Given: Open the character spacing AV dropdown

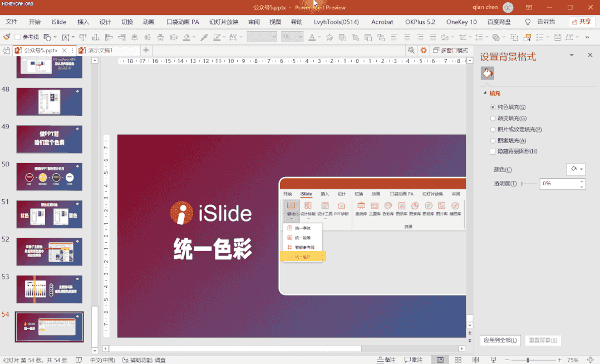Looking at the screenshot, I should [x=240, y=37].
